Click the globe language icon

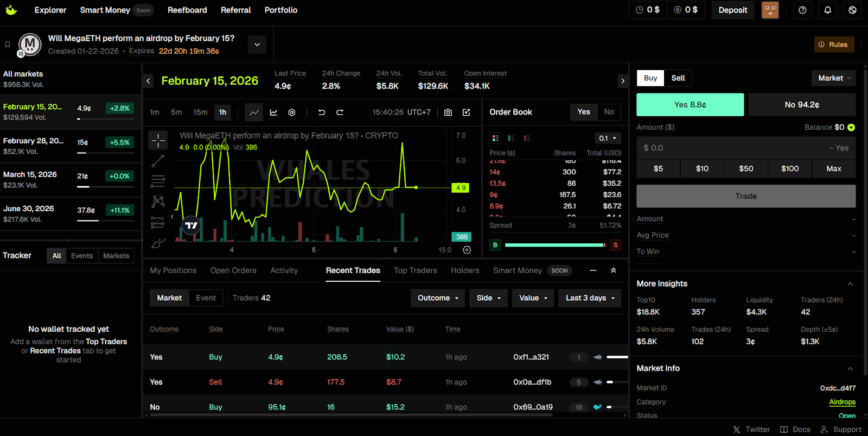pyautogui.click(x=853, y=10)
